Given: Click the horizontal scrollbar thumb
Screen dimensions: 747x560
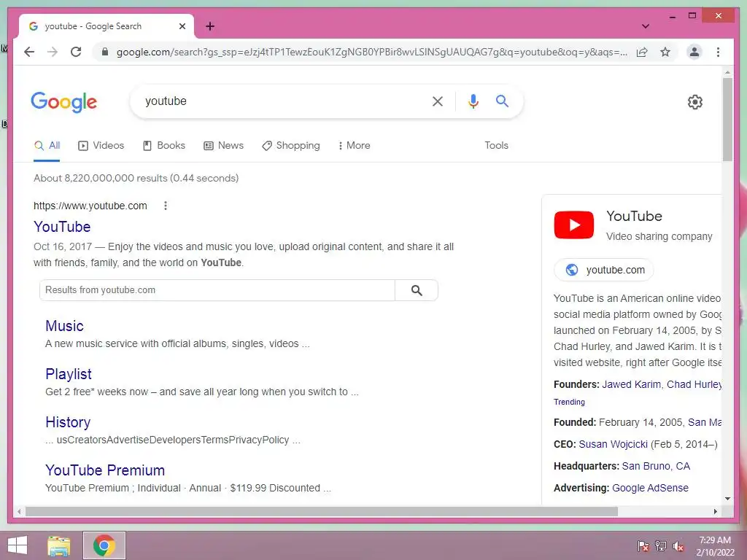Looking at the screenshot, I should pyautogui.click(x=322, y=511).
